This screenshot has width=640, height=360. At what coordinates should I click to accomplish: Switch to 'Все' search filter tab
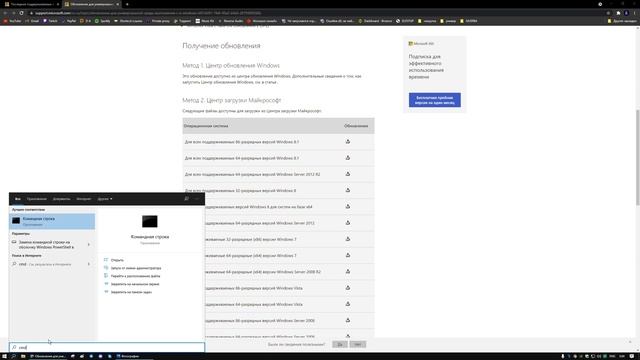pos(18,199)
